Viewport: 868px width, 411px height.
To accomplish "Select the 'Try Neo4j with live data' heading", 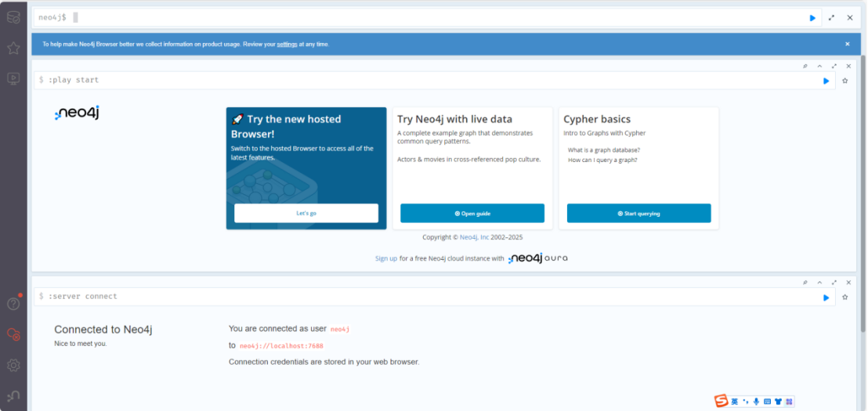I will click(x=454, y=119).
